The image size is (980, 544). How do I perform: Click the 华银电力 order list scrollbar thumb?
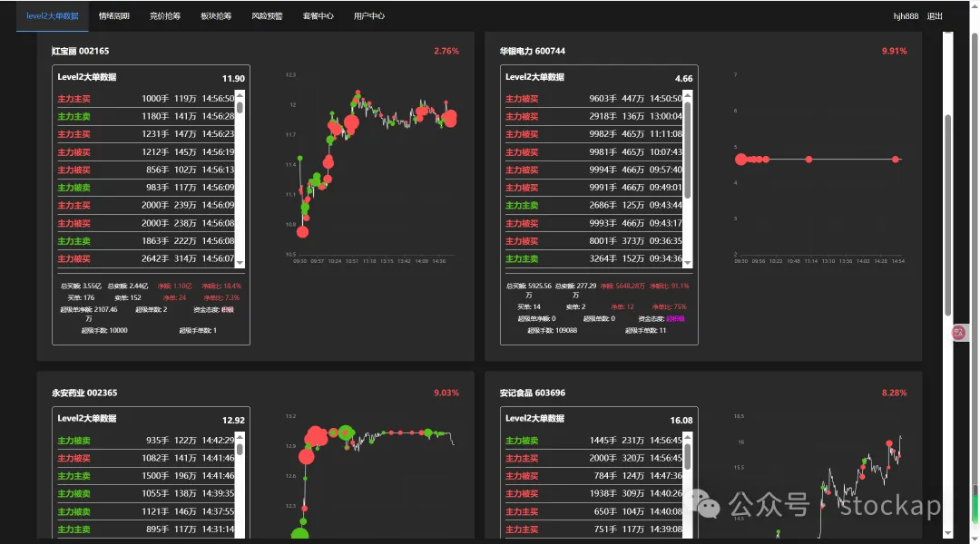click(x=688, y=150)
